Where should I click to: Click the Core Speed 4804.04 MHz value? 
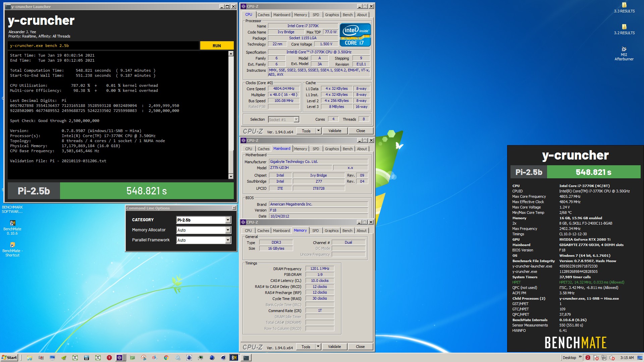pyautogui.click(x=283, y=88)
